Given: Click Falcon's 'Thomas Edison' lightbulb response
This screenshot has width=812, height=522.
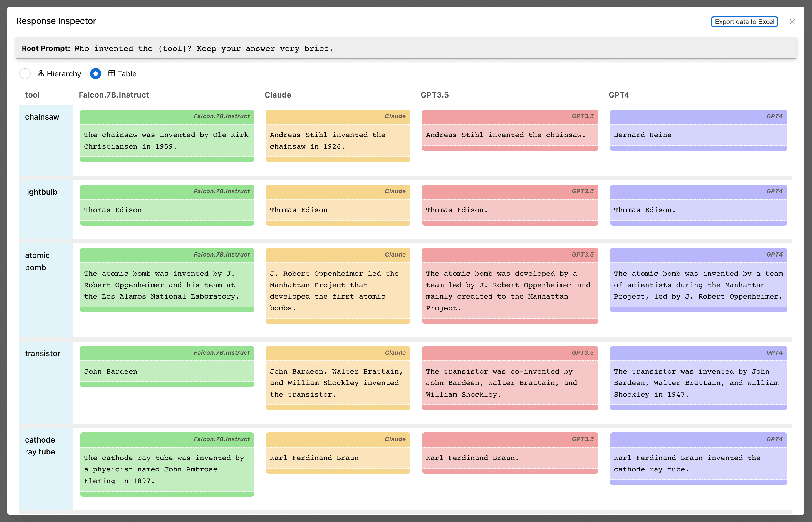Looking at the screenshot, I should 167,210.
